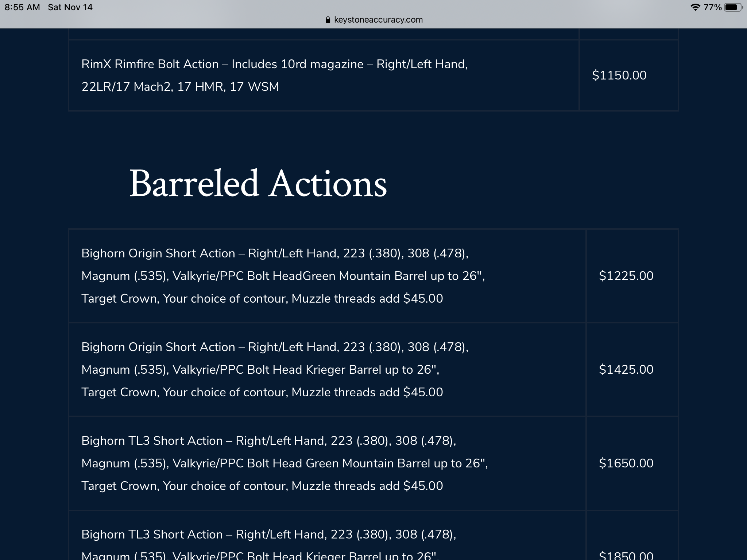
Task: Click the first Muzzle threads add $45.00 text
Action: point(367,299)
